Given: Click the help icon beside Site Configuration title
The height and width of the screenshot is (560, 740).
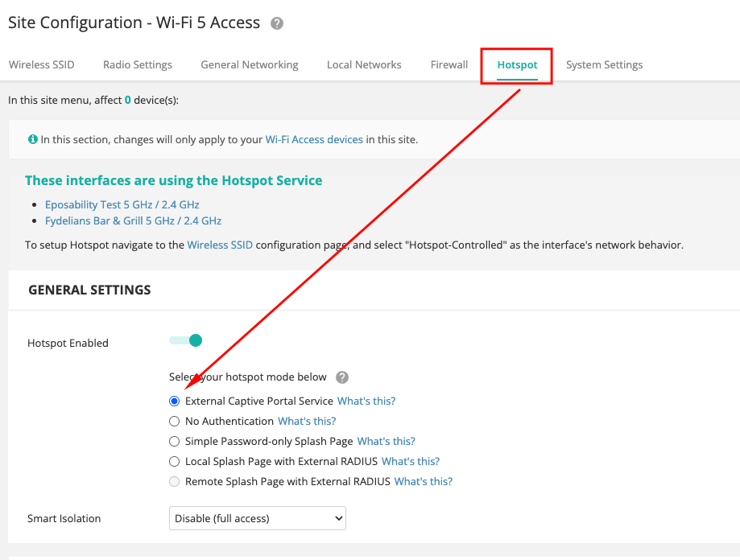Looking at the screenshot, I should (277, 23).
